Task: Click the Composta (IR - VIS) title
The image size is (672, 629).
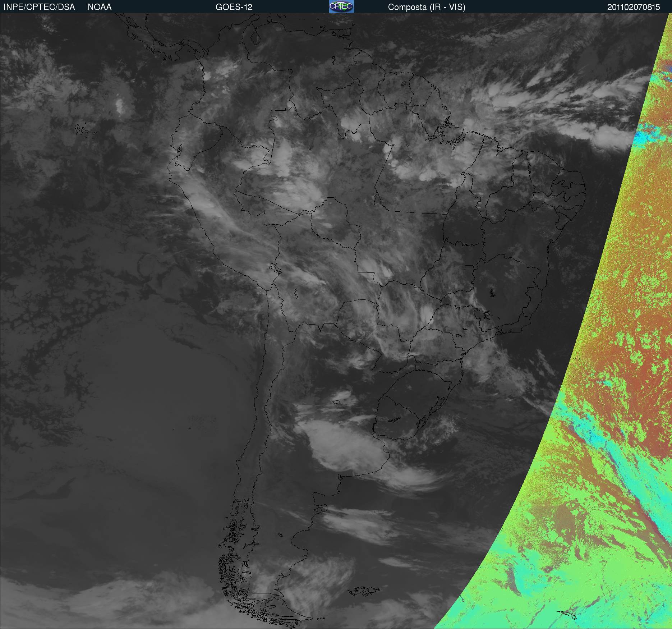Action: [427, 7]
